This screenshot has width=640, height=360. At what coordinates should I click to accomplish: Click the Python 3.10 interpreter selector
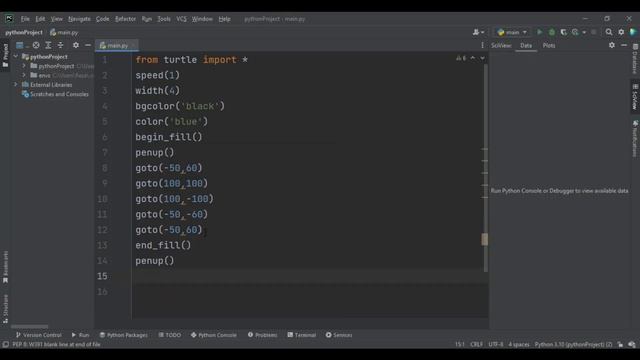tap(573, 344)
